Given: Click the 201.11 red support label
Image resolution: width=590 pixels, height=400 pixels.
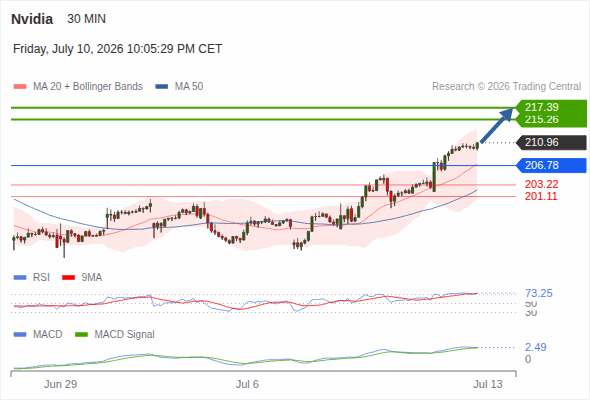Looking at the screenshot, I should click(x=541, y=196).
